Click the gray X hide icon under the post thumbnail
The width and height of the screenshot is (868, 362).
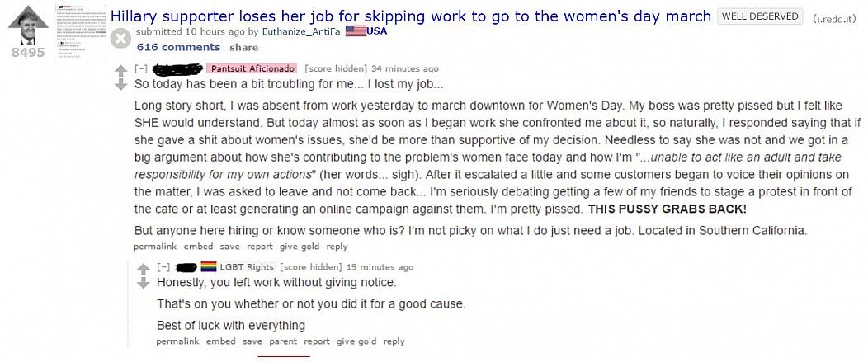(120, 40)
